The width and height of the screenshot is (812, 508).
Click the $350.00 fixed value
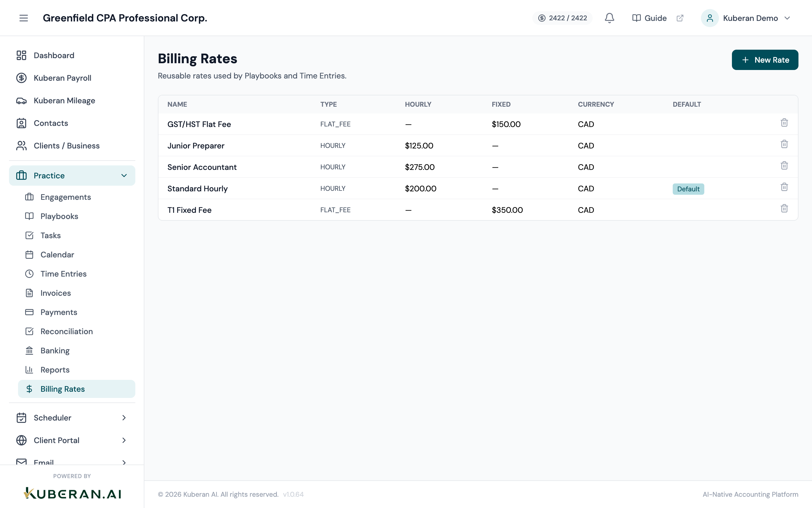pyautogui.click(x=507, y=210)
